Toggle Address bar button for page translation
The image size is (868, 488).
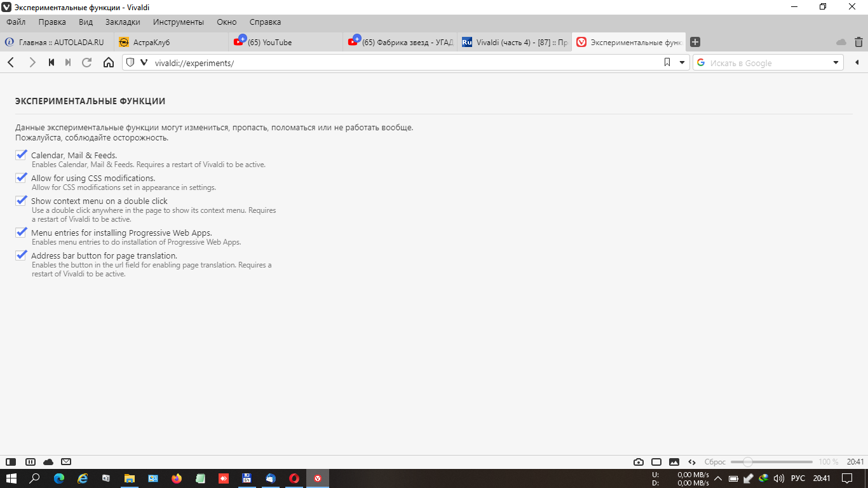pos(22,255)
